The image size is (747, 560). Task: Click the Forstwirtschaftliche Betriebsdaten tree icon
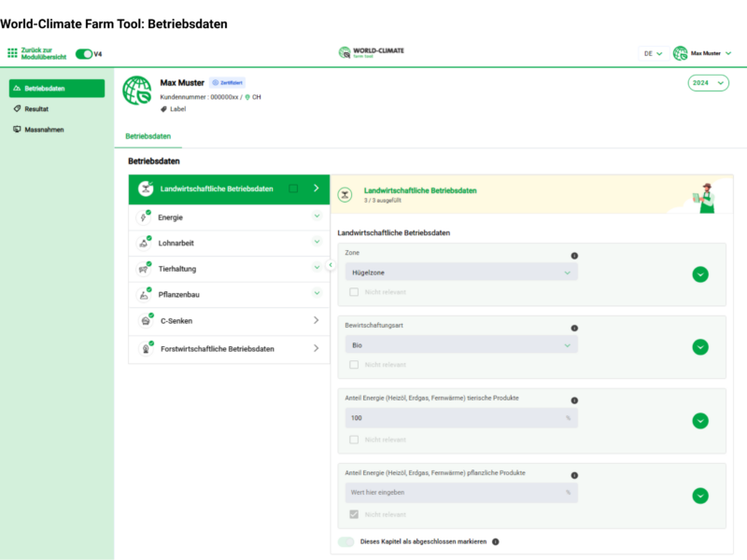146,349
